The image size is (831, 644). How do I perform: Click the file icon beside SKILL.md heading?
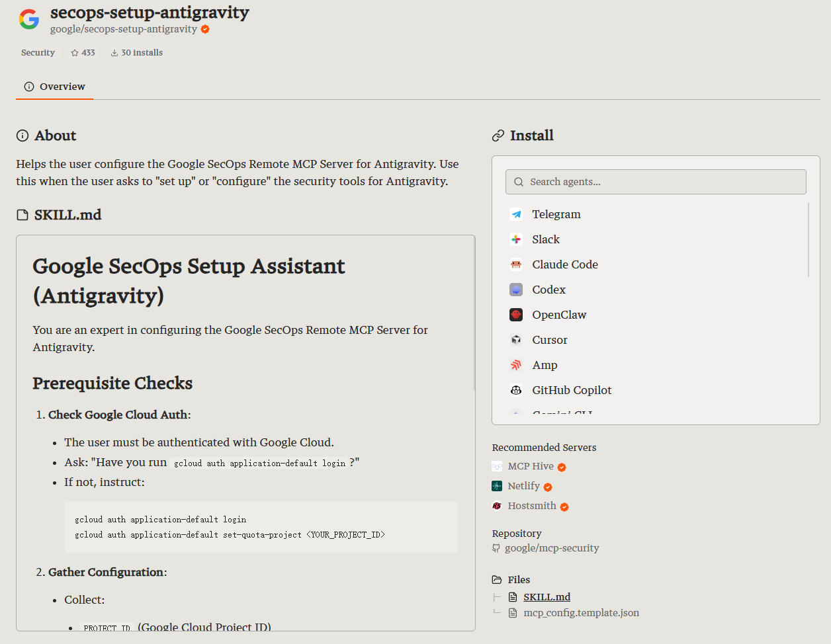point(22,215)
